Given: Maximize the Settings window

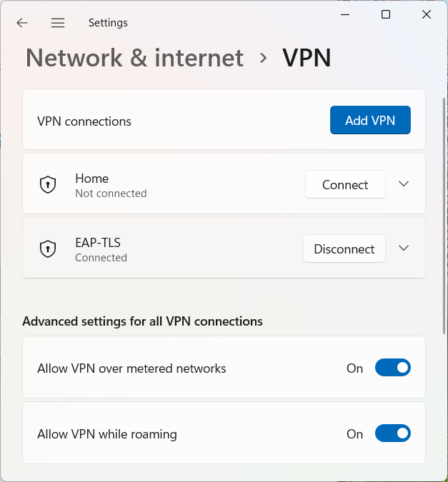Looking at the screenshot, I should (386, 14).
